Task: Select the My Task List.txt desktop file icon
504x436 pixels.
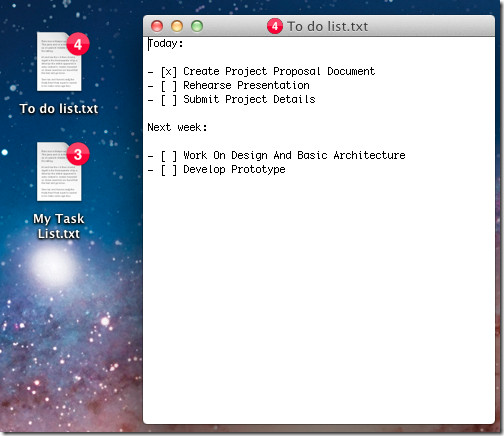Action: 59,172
